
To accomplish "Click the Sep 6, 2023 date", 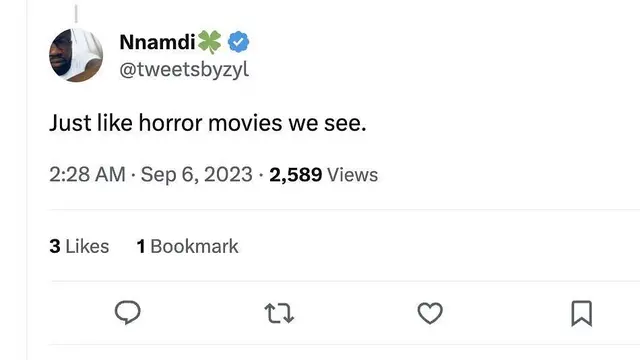I will tap(197, 175).
